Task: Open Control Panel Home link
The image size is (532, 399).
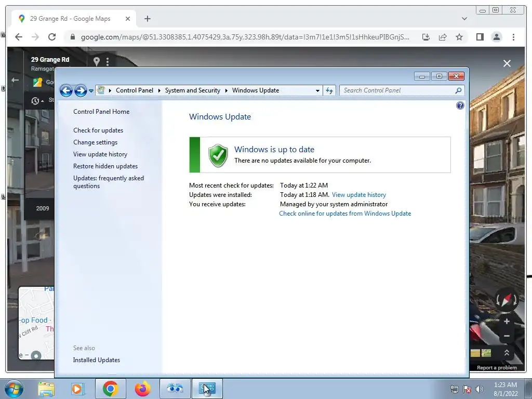Action: click(101, 112)
